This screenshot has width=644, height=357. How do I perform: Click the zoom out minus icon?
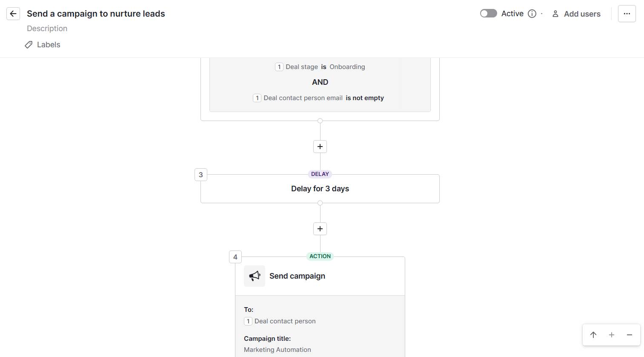(x=630, y=335)
